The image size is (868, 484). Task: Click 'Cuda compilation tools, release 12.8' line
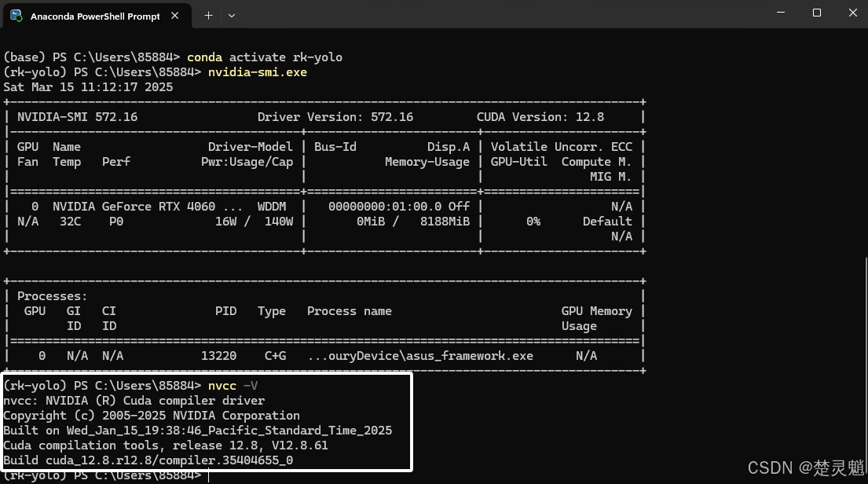pos(166,445)
